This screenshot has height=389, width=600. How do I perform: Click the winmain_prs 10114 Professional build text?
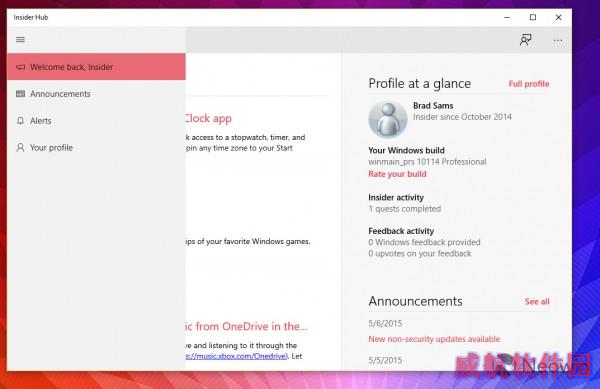[x=427, y=162]
